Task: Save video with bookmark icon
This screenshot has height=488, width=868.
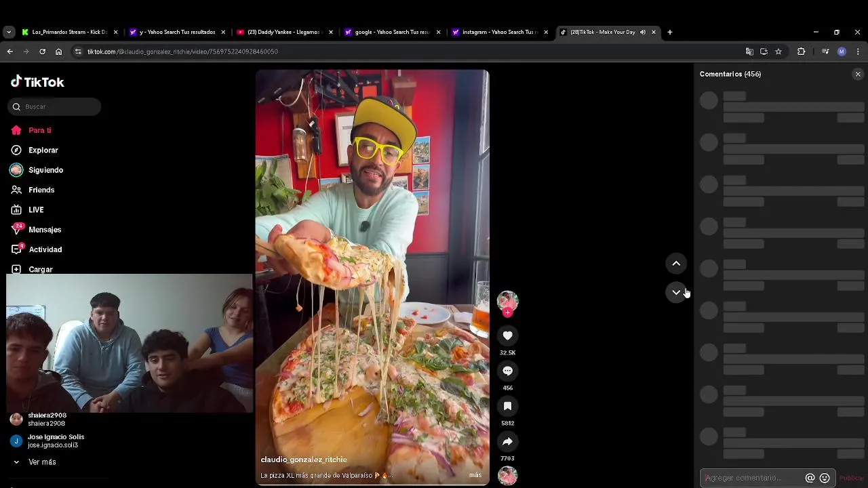Action: point(507,406)
